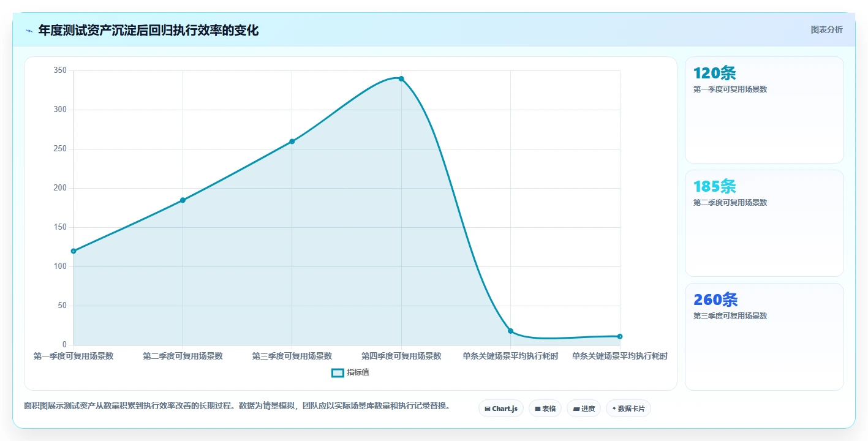Click the y-axis value 350

tap(60, 70)
